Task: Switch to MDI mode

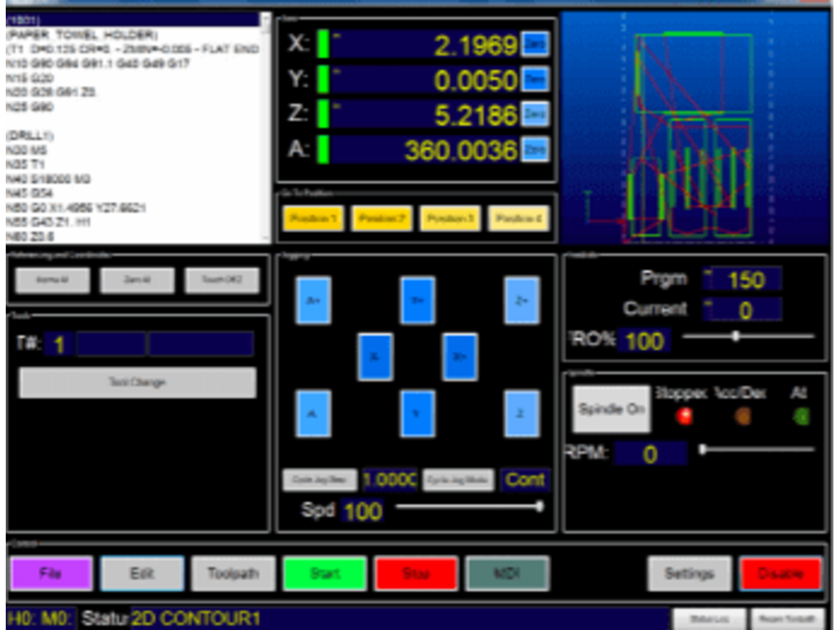Action: point(507,573)
